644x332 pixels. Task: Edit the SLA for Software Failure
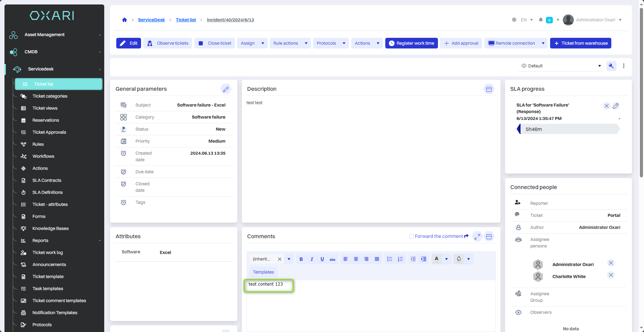coord(616,106)
